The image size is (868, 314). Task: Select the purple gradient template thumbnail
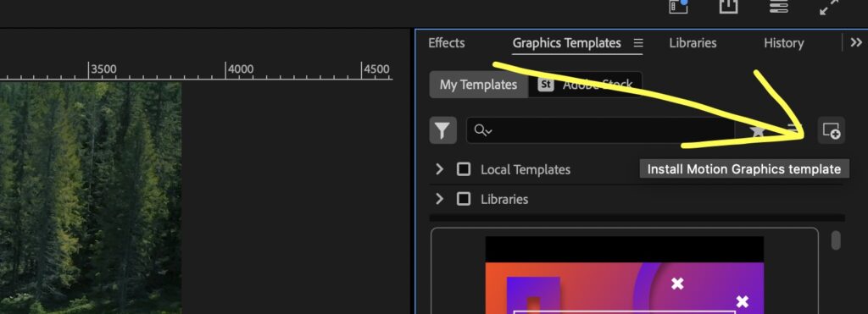[625, 275]
